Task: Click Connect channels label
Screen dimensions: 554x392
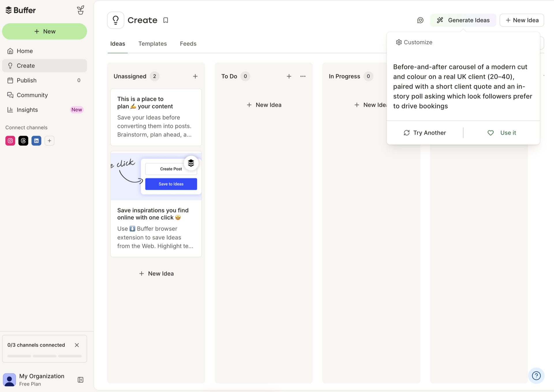Action: [x=26, y=128]
